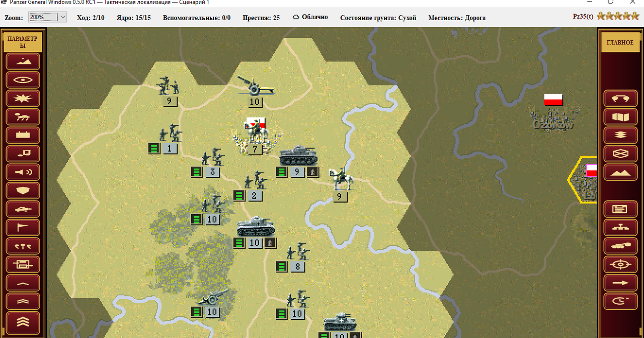644x338 pixels.
Task: Click the Ozorków city name on map
Action: click(x=553, y=123)
